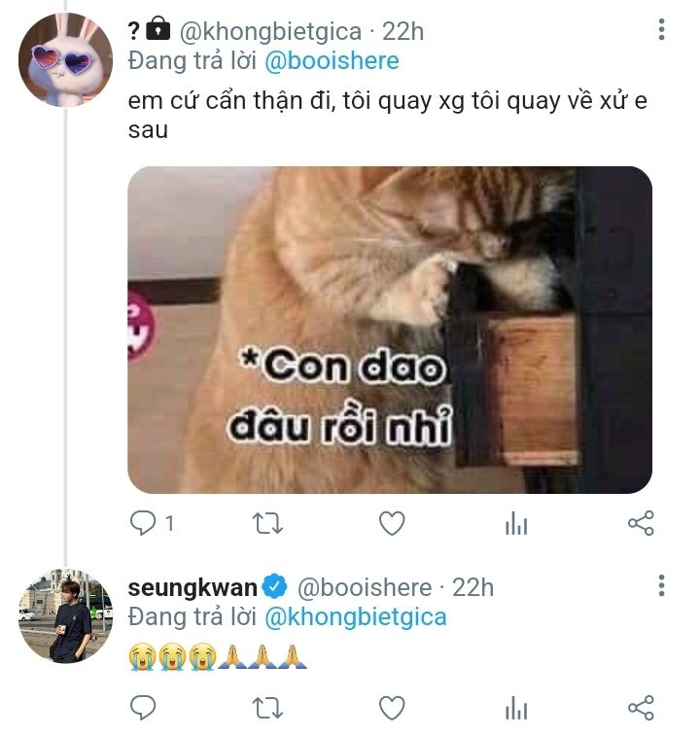This screenshot has width=700, height=736.
Task: Share the khongbietgica cat meme tweet
Action: pos(641,523)
